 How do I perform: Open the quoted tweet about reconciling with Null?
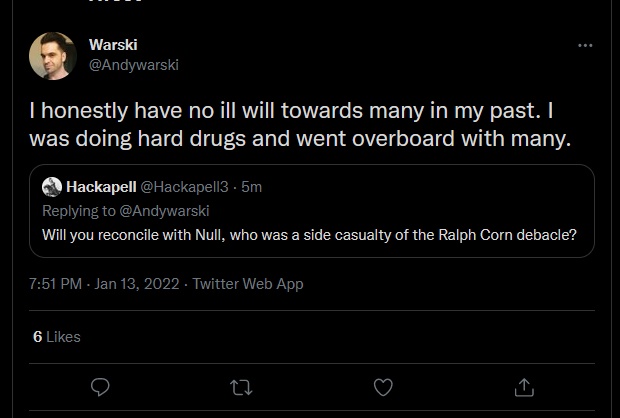tap(312, 211)
